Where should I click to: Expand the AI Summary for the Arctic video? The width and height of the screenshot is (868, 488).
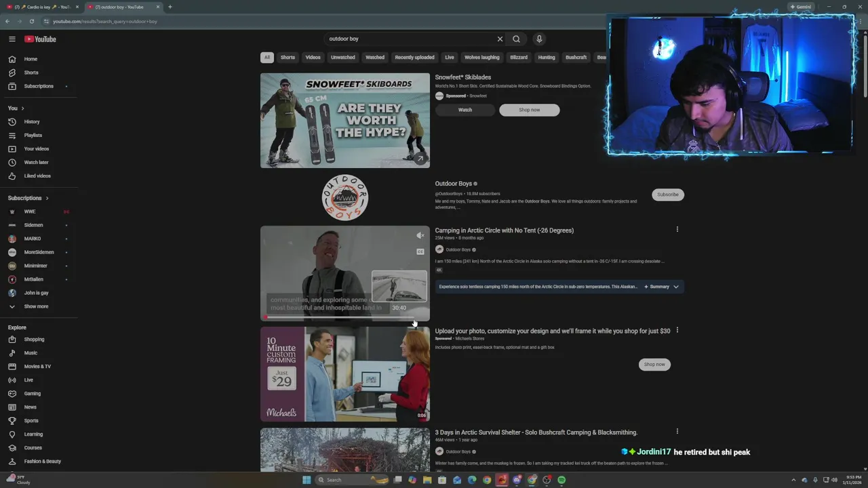[661, 287]
